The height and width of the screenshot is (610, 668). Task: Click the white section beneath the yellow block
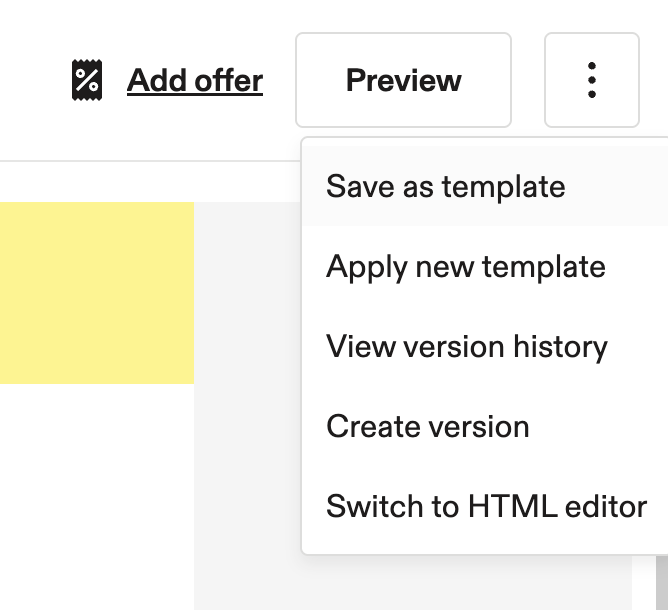[x=97, y=497]
